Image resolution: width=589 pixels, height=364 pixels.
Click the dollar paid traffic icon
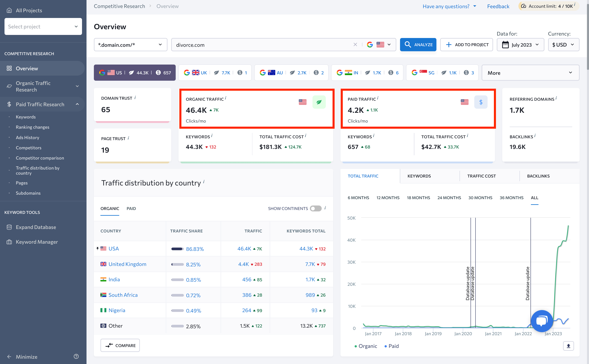[481, 102]
